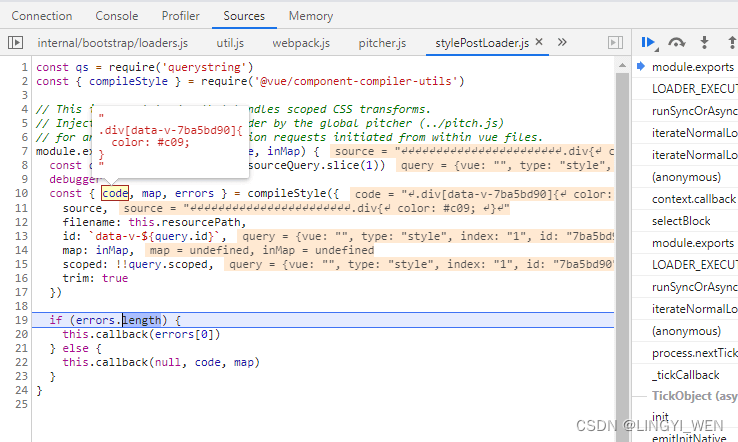Set breakpoint on line number 19

(x=22, y=320)
